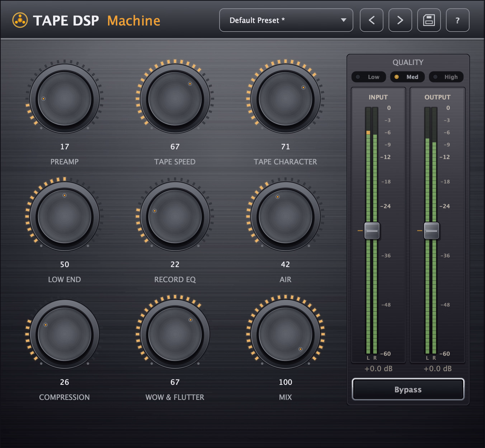This screenshot has height=448, width=485.
Task: Click the WOW & FLUTTER label
Action: pos(175,397)
